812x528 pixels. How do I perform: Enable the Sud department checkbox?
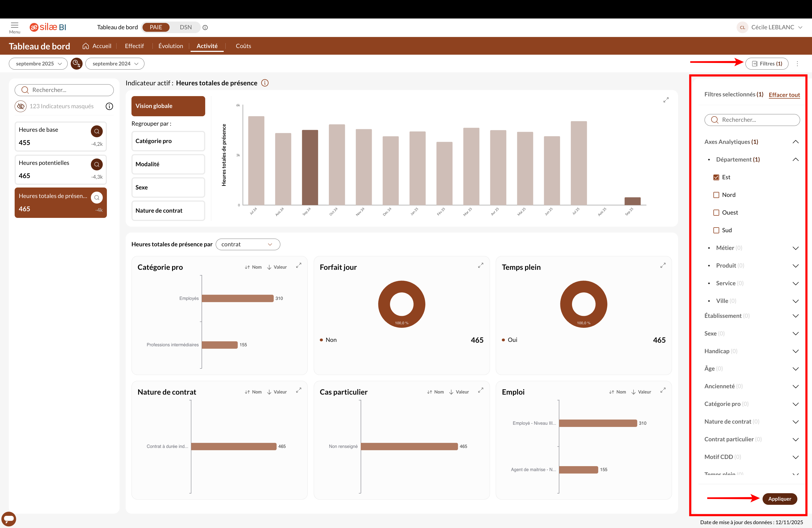tap(716, 230)
